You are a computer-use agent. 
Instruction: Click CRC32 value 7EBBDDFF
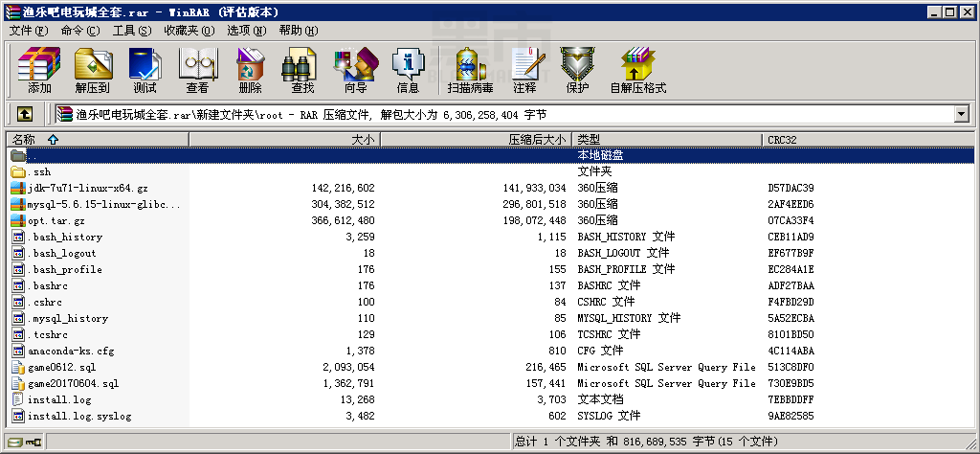click(x=791, y=399)
